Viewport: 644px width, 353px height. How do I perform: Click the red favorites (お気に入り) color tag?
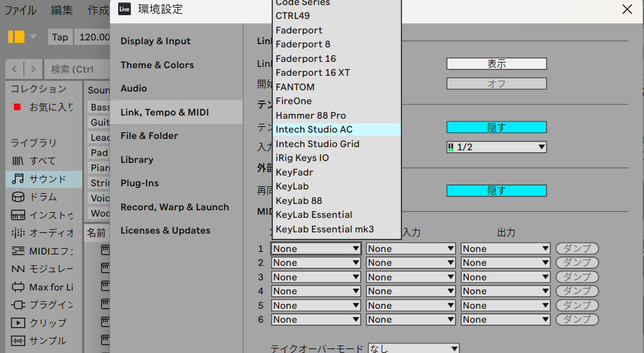[17, 107]
